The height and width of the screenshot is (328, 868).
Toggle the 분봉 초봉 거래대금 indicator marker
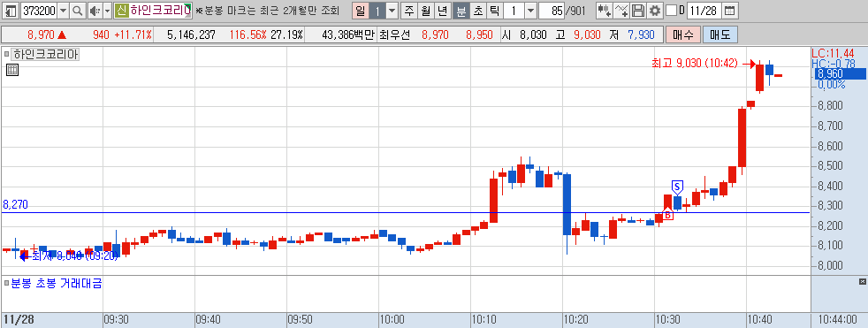click(x=7, y=284)
